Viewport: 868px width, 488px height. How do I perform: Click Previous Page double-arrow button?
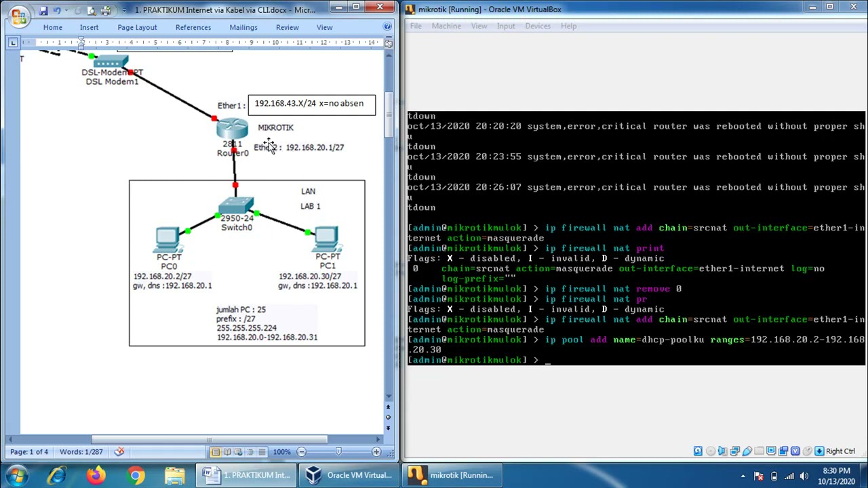(x=389, y=408)
